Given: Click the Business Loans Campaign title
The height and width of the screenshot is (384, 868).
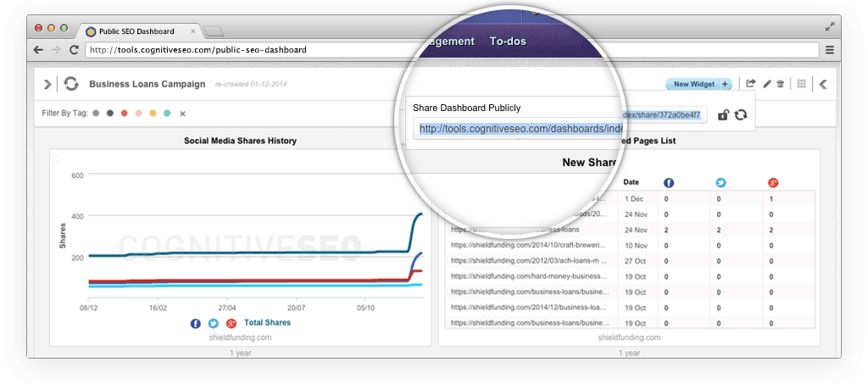Looking at the screenshot, I should pyautogui.click(x=147, y=85).
